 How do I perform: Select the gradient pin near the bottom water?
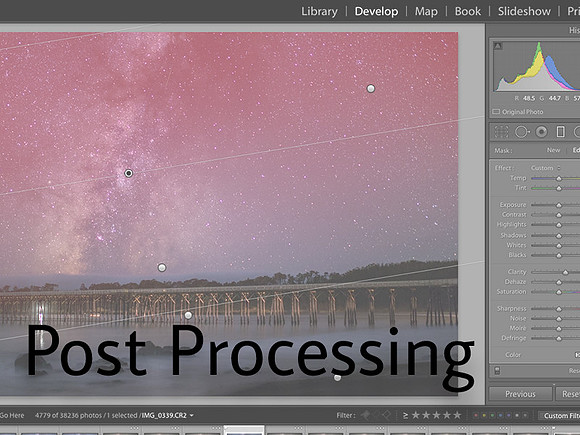pyautogui.click(x=337, y=378)
